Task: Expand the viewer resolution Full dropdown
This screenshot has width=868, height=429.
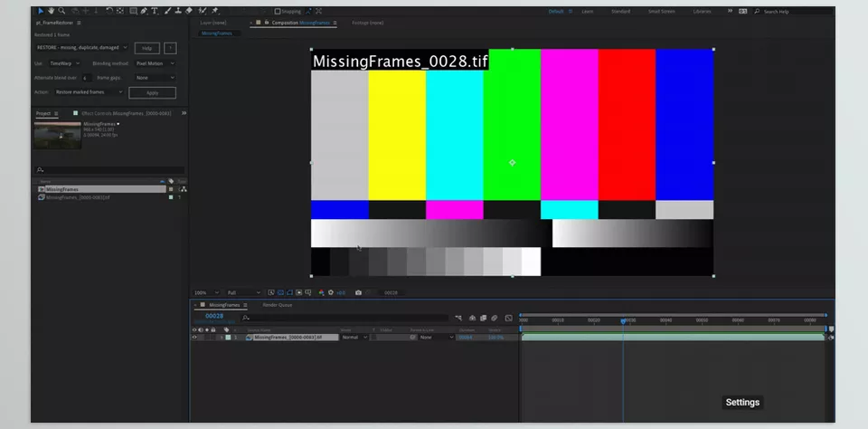Action: pyautogui.click(x=243, y=292)
